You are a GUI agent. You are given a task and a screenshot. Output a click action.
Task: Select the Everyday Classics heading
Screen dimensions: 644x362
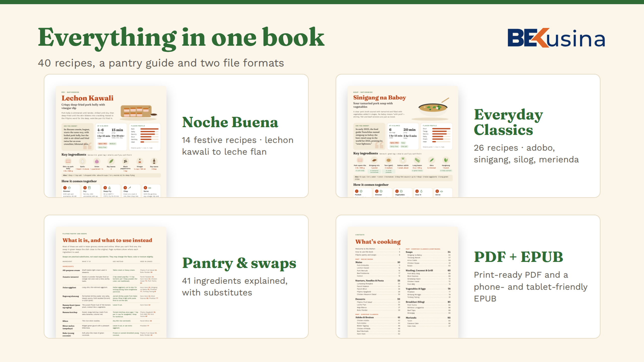point(508,122)
